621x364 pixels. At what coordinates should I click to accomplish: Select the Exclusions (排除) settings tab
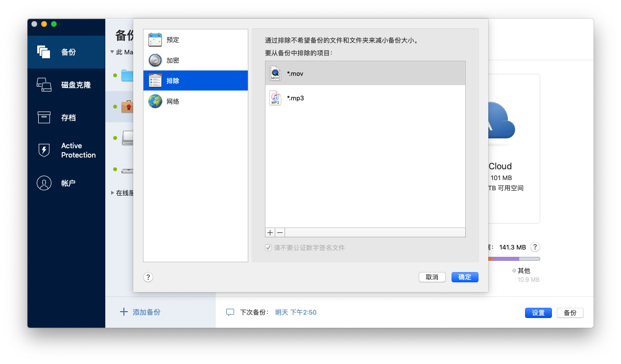pos(195,81)
